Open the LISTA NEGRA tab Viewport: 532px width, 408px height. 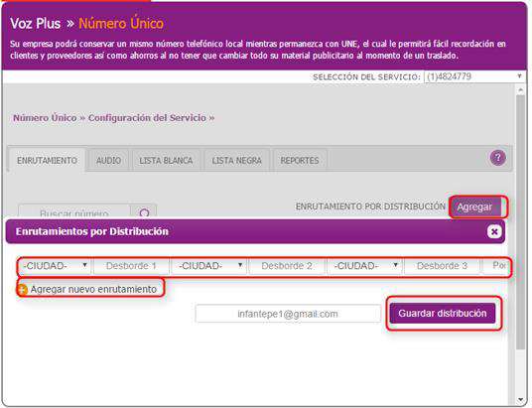click(237, 161)
